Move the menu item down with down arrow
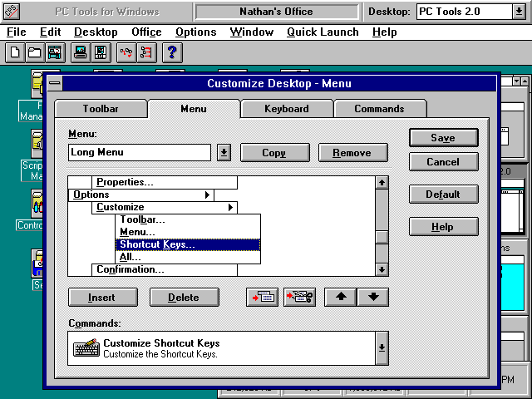Image resolution: width=532 pixels, height=399 pixels. point(372,298)
